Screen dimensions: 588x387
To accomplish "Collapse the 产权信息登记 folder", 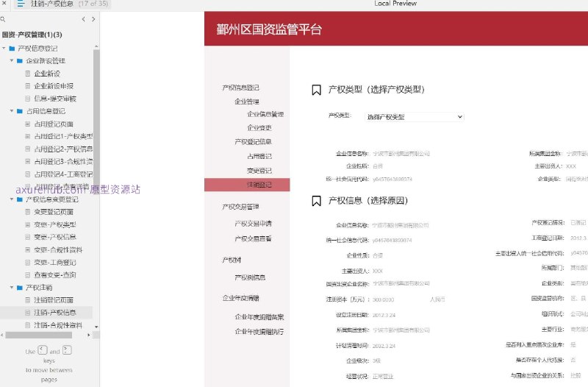I will pyautogui.click(x=4, y=48).
